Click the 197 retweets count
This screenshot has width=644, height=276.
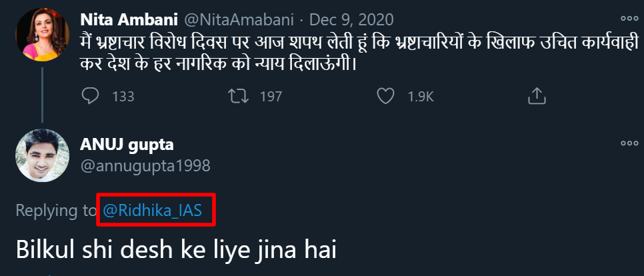271,97
